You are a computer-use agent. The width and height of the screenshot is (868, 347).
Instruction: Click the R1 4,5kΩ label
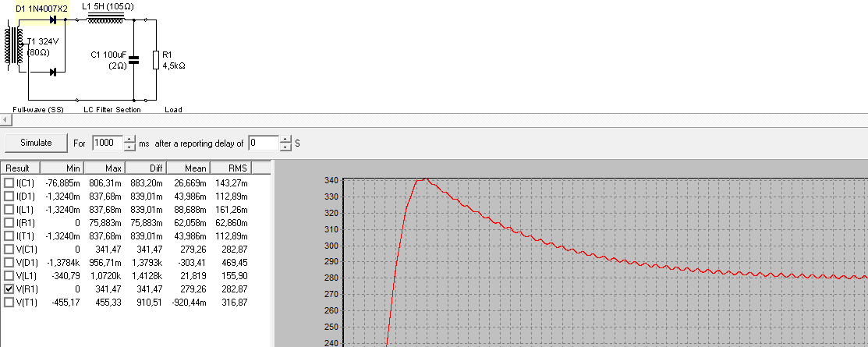pyautogui.click(x=173, y=60)
